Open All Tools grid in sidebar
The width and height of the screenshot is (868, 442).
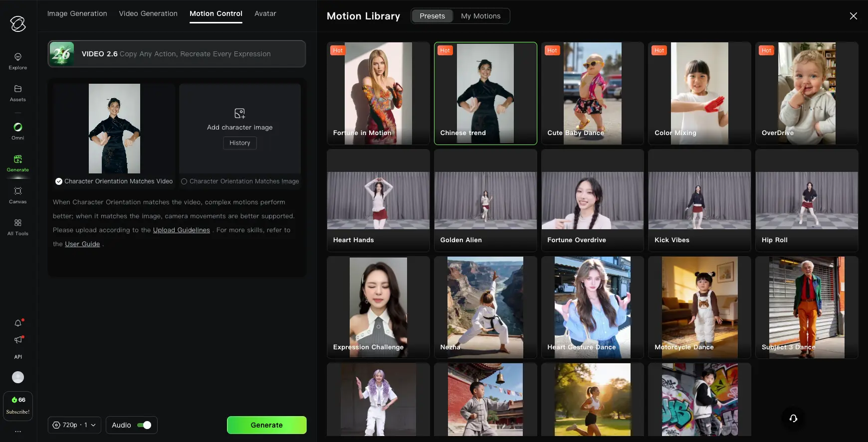click(x=18, y=227)
